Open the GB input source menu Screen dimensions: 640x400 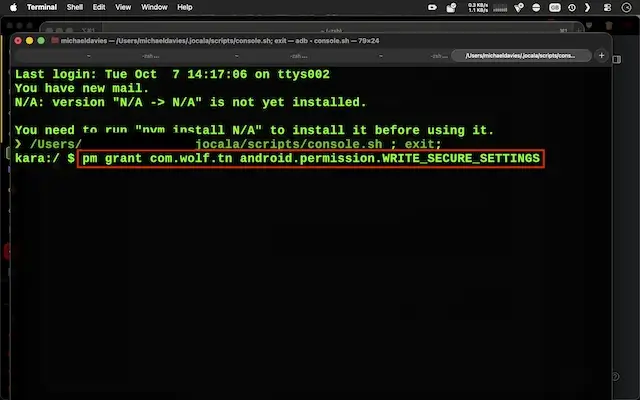[x=555, y=7]
